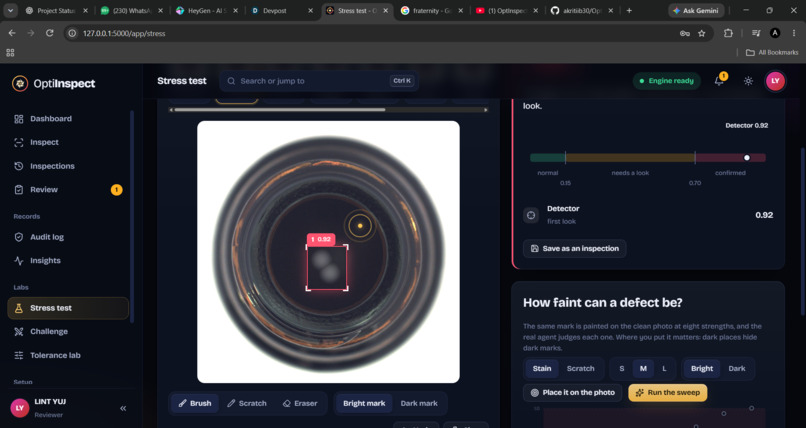The height and width of the screenshot is (428, 806).
Task: Click the Review count badge
Action: (117, 190)
